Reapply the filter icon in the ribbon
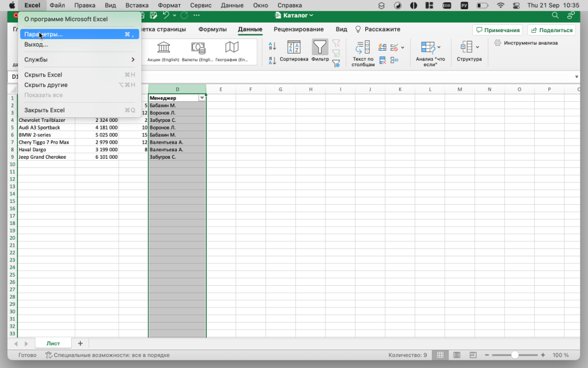The height and width of the screenshot is (368, 588). tap(336, 53)
